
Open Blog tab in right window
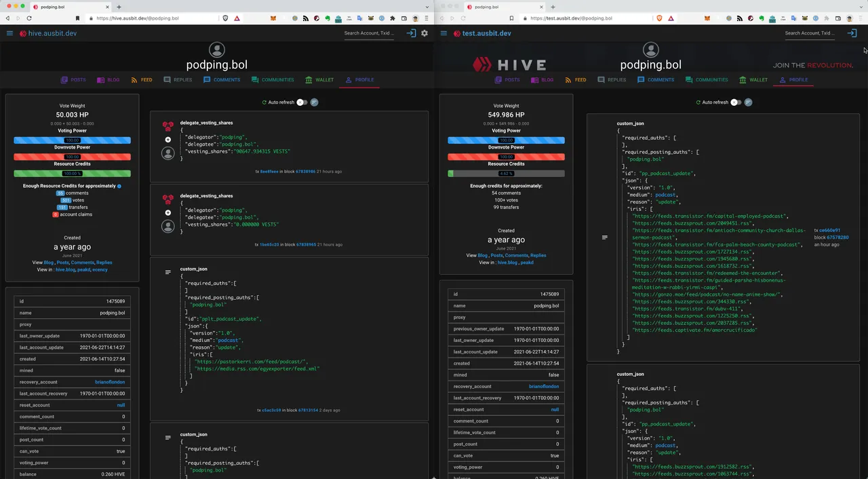[542, 80]
